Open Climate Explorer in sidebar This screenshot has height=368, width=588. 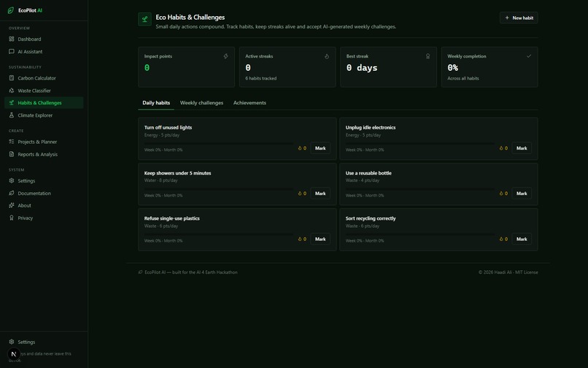point(44,115)
